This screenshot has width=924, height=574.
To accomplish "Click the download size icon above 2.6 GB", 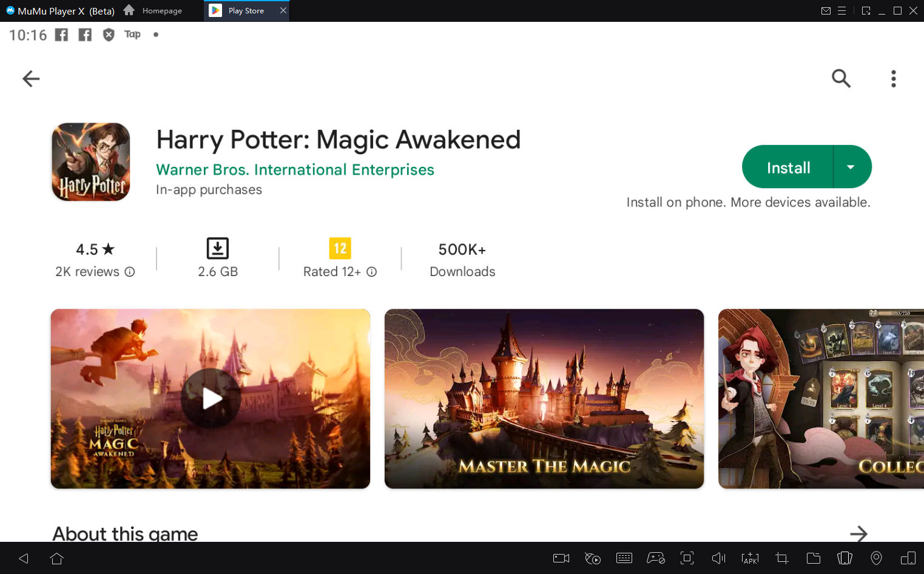I will (x=218, y=248).
